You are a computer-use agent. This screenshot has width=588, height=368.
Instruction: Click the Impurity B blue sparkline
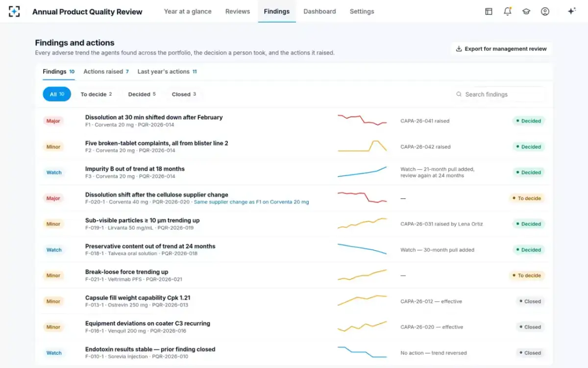[362, 172]
